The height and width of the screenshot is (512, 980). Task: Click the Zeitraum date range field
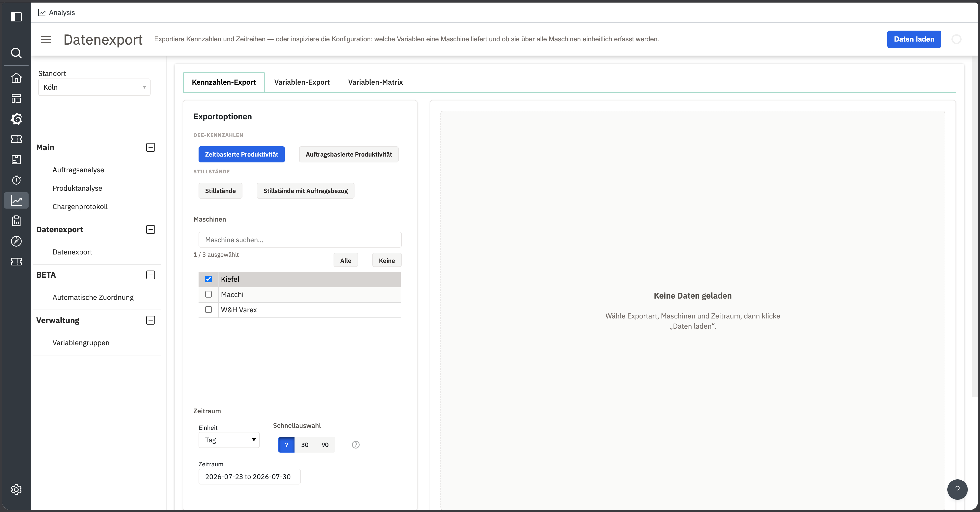pyautogui.click(x=249, y=477)
